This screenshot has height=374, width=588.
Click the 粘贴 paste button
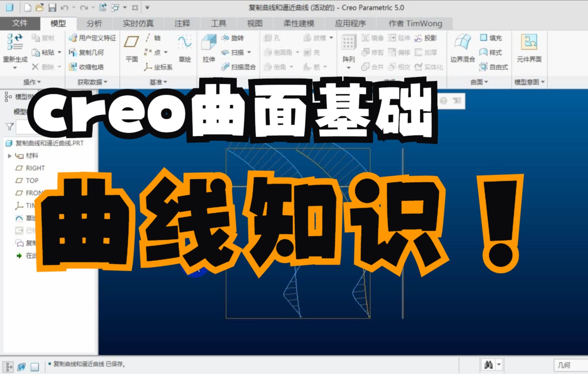[43, 52]
